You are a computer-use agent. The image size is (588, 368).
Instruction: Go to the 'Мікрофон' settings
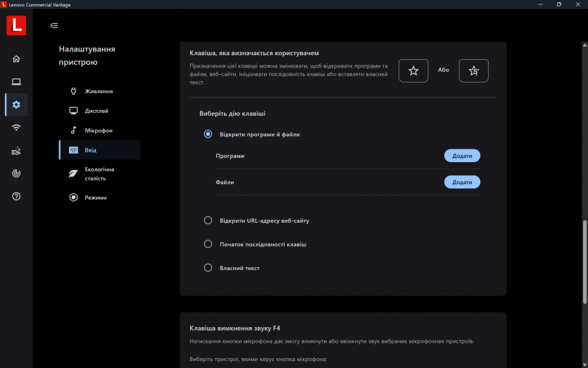point(99,130)
